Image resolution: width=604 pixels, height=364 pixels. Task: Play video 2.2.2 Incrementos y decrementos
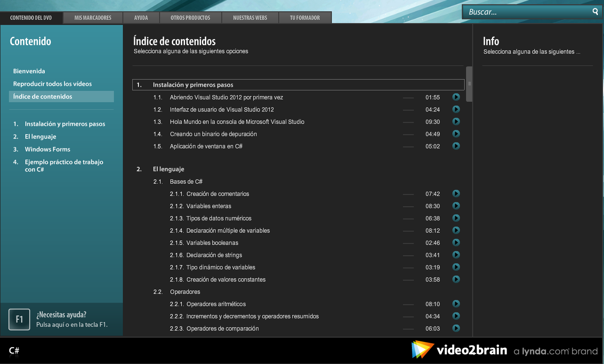click(x=456, y=316)
